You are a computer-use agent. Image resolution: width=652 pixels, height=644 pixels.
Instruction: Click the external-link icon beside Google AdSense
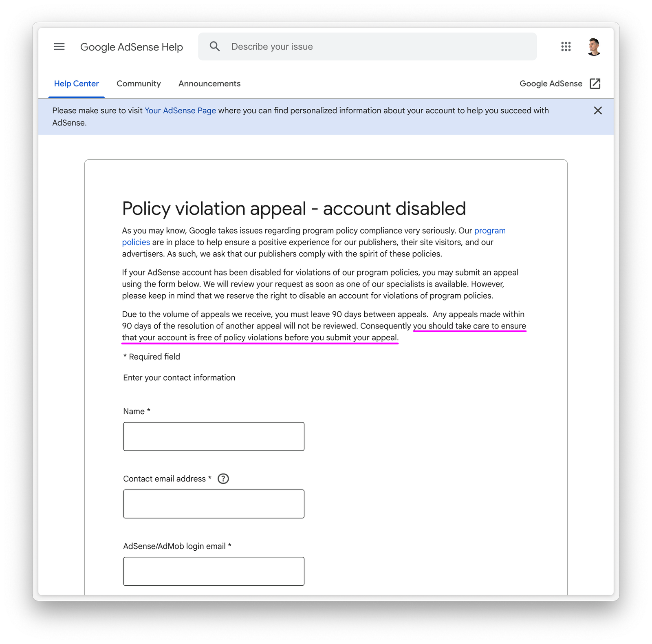tap(595, 84)
